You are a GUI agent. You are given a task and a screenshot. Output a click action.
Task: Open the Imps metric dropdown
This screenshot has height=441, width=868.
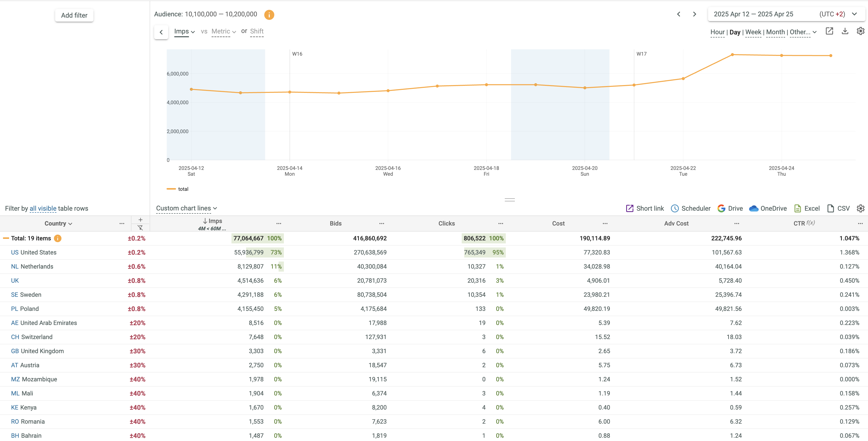coord(184,32)
